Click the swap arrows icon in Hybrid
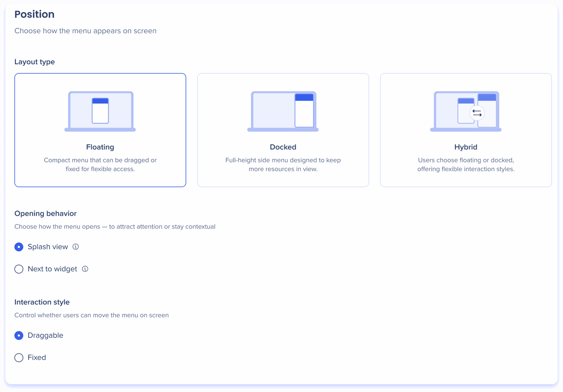 (x=477, y=113)
